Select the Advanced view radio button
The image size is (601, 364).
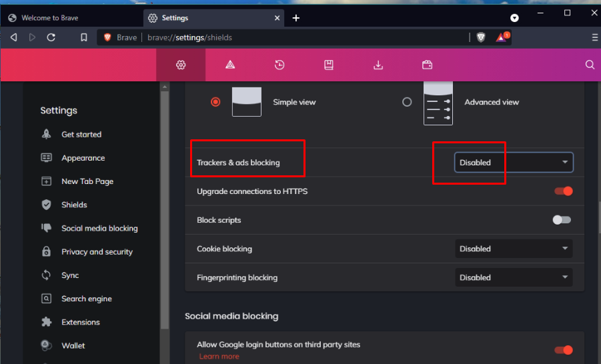(407, 102)
